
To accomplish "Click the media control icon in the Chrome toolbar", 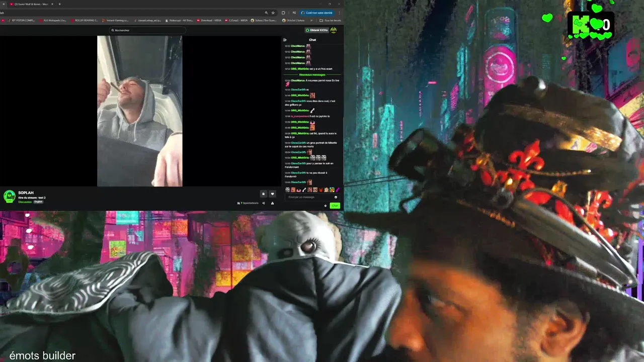I will click(294, 13).
